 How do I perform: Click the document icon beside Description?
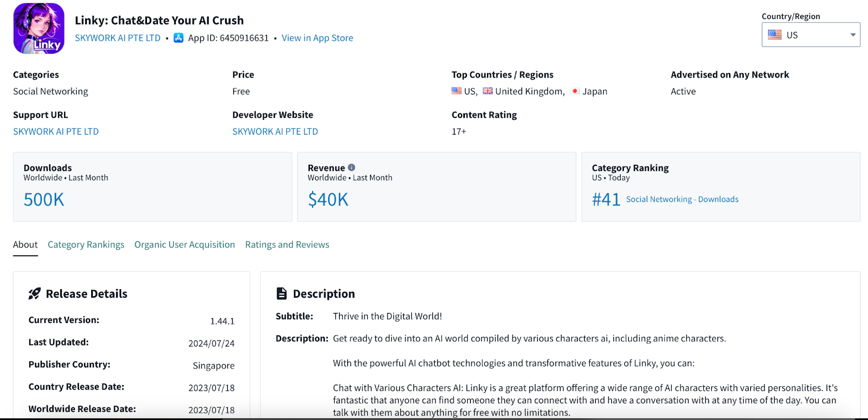pyautogui.click(x=282, y=294)
